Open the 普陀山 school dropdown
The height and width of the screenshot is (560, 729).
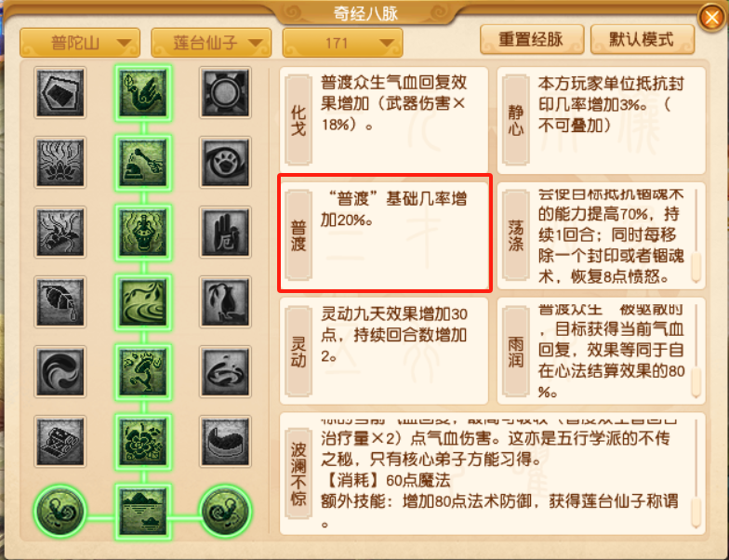pyautogui.click(x=80, y=43)
